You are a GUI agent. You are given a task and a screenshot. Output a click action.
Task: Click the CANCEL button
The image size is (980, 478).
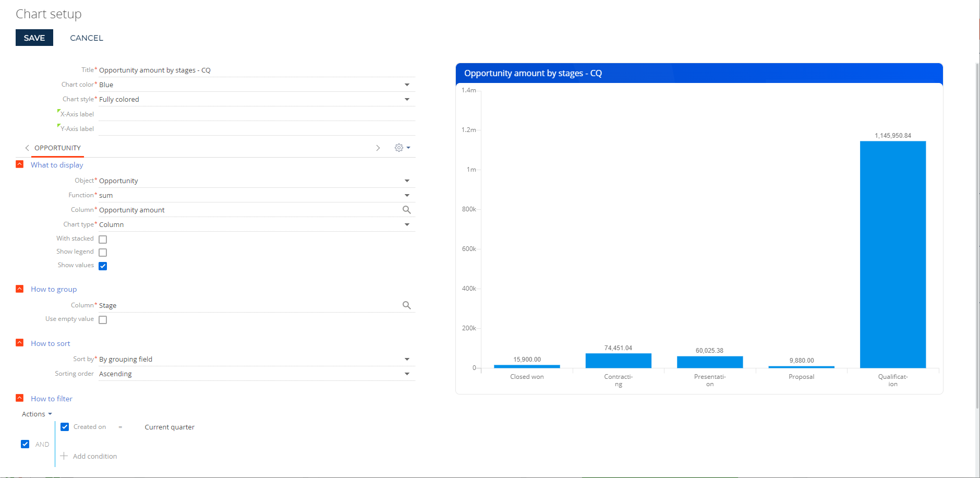click(x=86, y=37)
